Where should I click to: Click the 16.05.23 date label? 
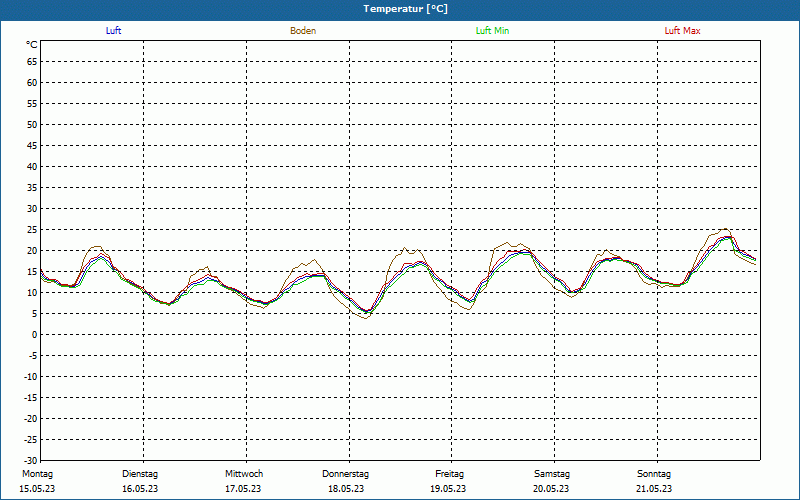click(x=140, y=489)
